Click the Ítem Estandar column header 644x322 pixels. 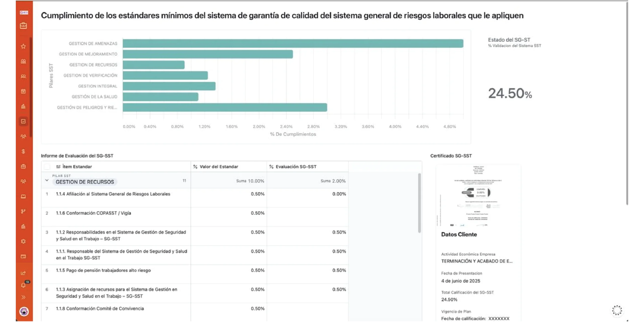pos(77,167)
